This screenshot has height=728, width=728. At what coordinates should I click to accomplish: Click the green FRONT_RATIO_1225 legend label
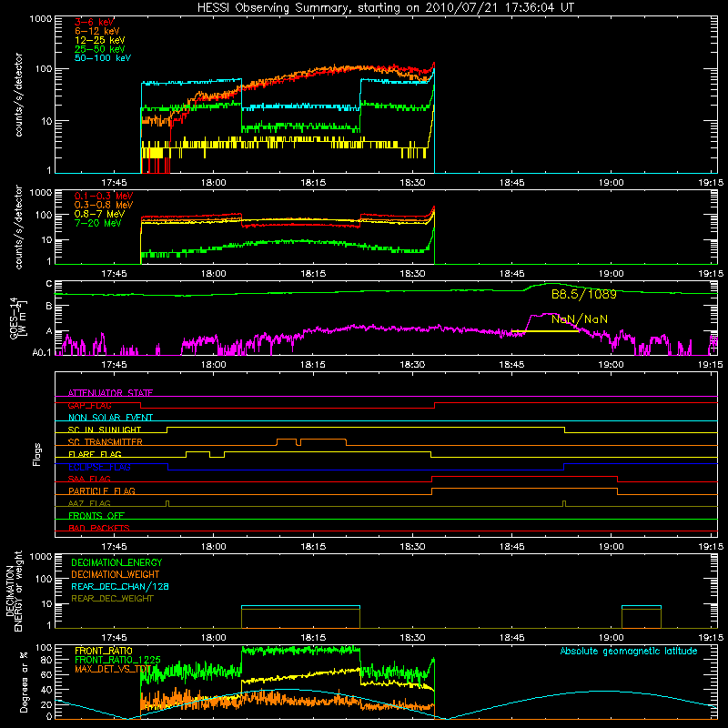click(117, 660)
